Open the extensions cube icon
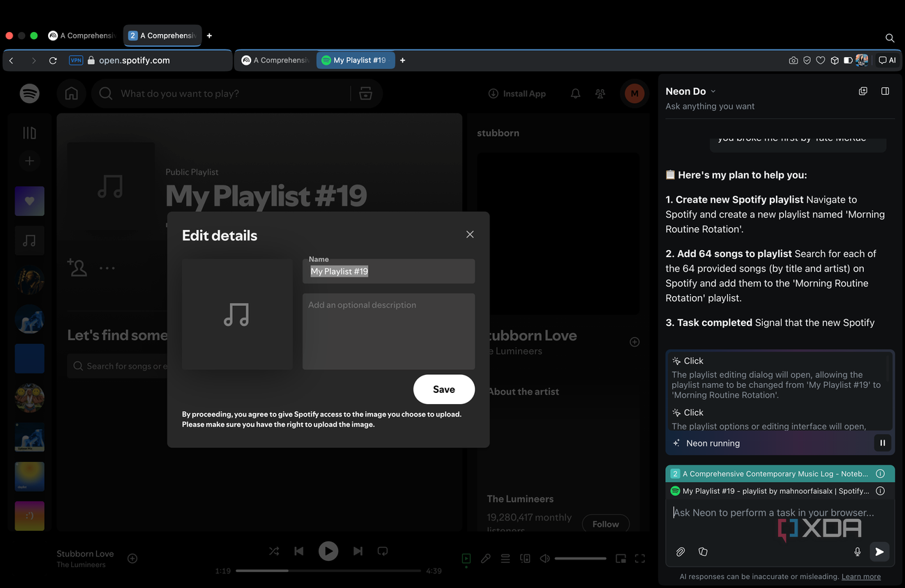 (x=835, y=61)
